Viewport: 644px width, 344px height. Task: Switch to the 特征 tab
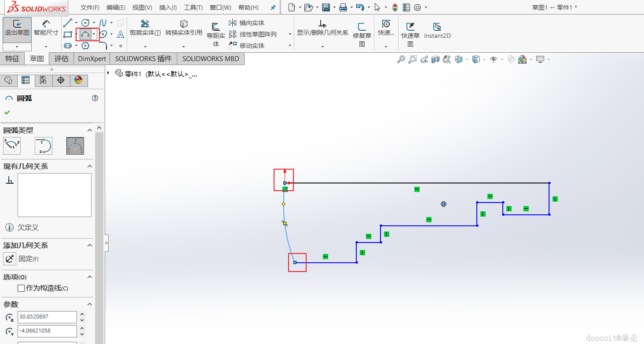tap(12, 58)
